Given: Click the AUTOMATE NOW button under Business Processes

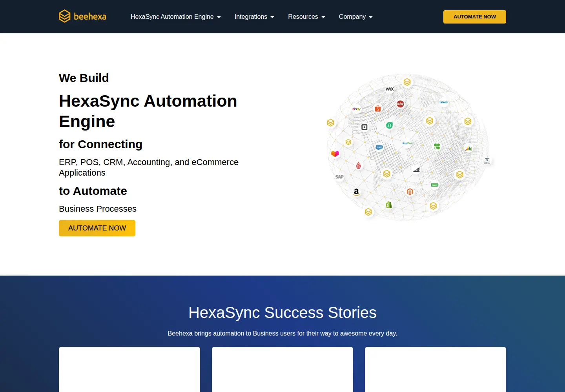Looking at the screenshot, I should 97,228.
